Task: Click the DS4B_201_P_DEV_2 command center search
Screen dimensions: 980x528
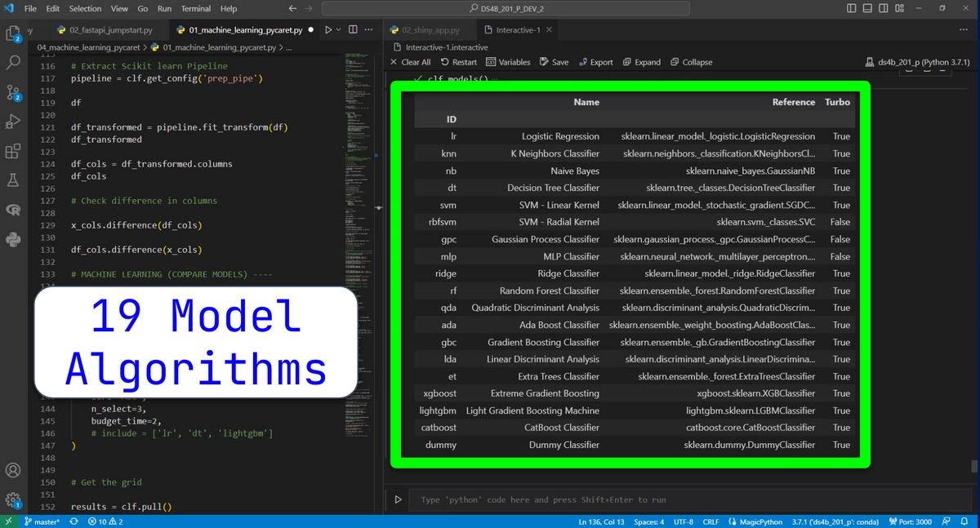Action: [506, 8]
